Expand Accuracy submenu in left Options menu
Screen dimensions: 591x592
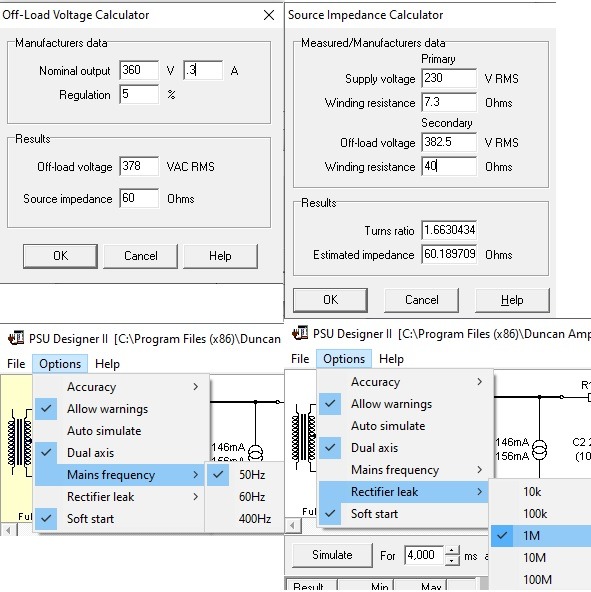point(122,387)
